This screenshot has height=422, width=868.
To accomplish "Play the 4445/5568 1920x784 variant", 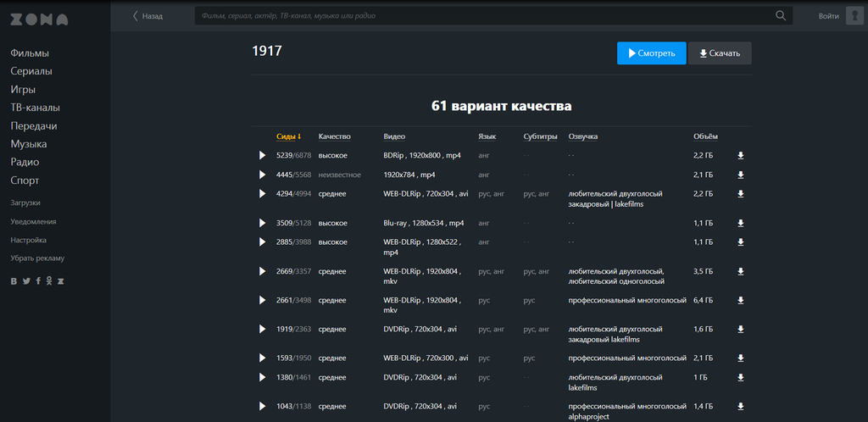I will coord(263,175).
